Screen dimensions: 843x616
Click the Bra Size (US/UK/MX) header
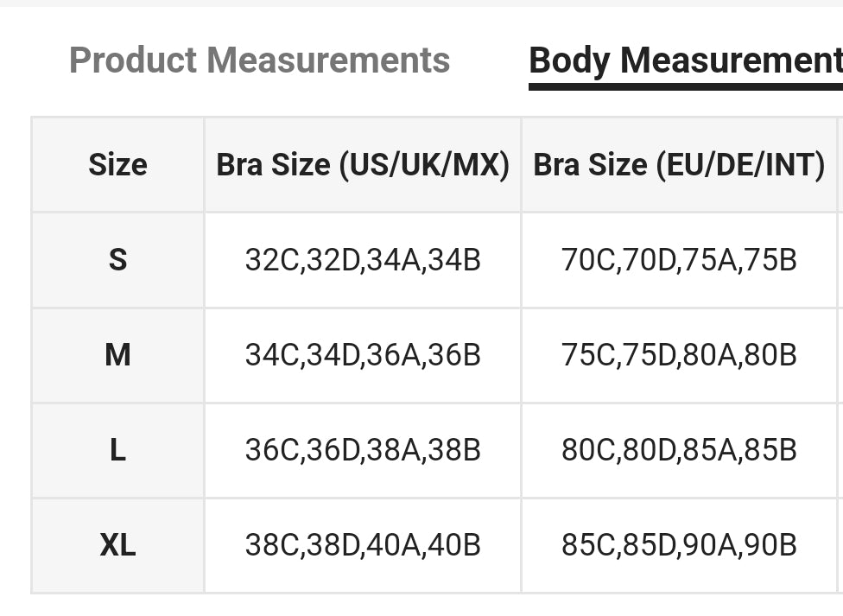(x=363, y=164)
